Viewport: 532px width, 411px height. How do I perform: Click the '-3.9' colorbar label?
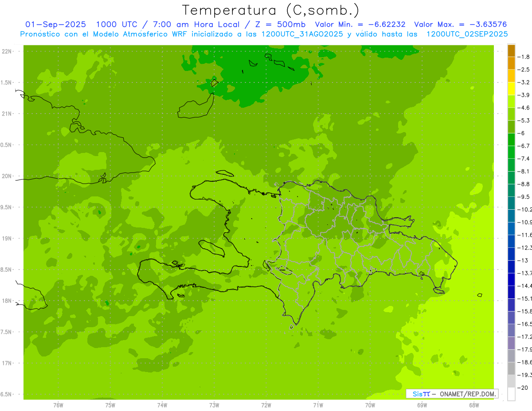pyautogui.click(x=524, y=95)
